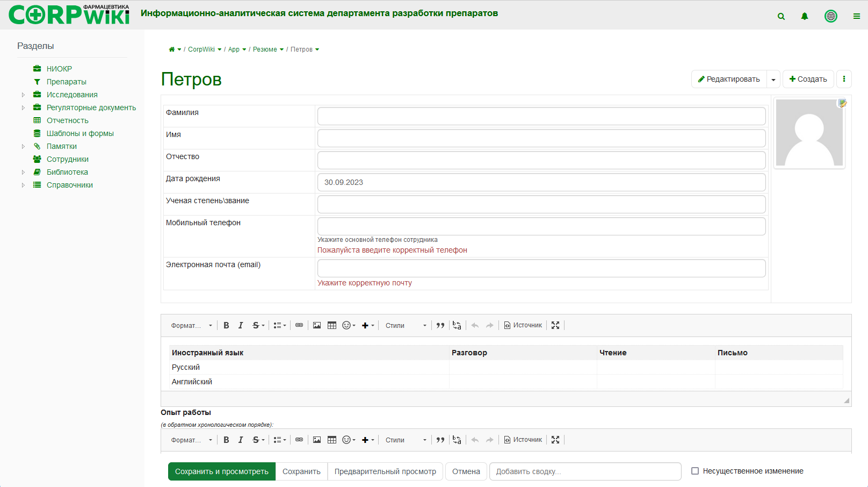Open the App breadcrumb menu
Screen dimensions: 868x487
(244, 49)
